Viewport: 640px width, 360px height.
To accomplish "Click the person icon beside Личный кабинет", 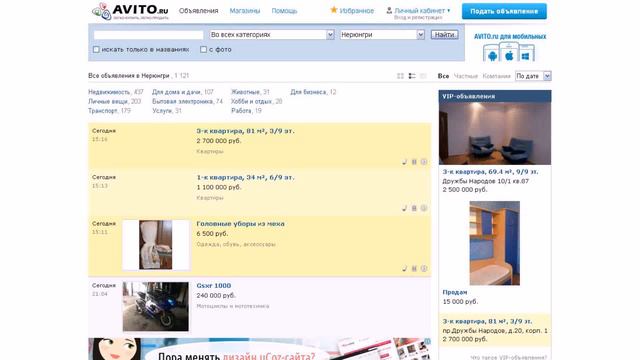I will coord(389,11).
